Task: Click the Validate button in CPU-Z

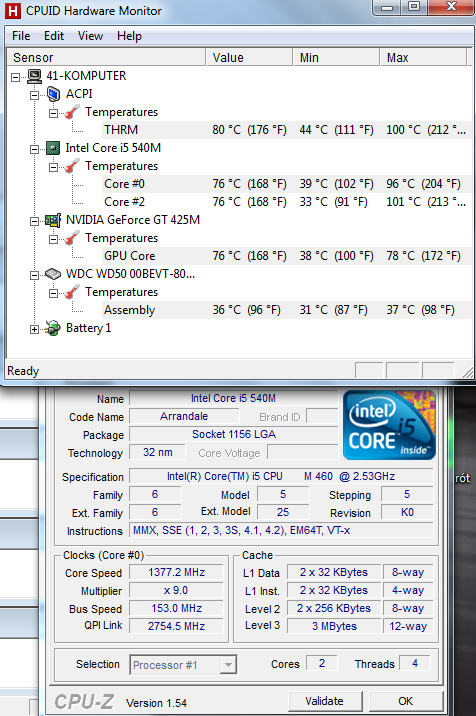Action: pos(325,701)
